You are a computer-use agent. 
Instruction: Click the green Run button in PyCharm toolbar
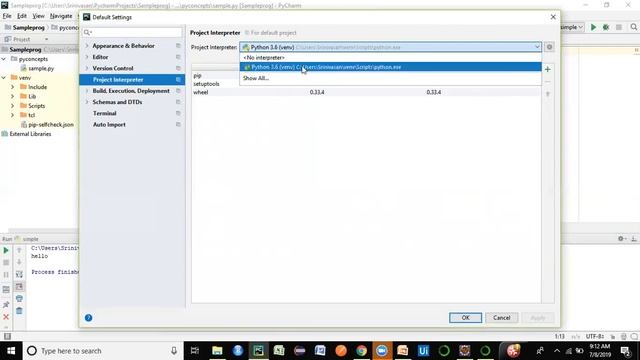click(593, 27)
